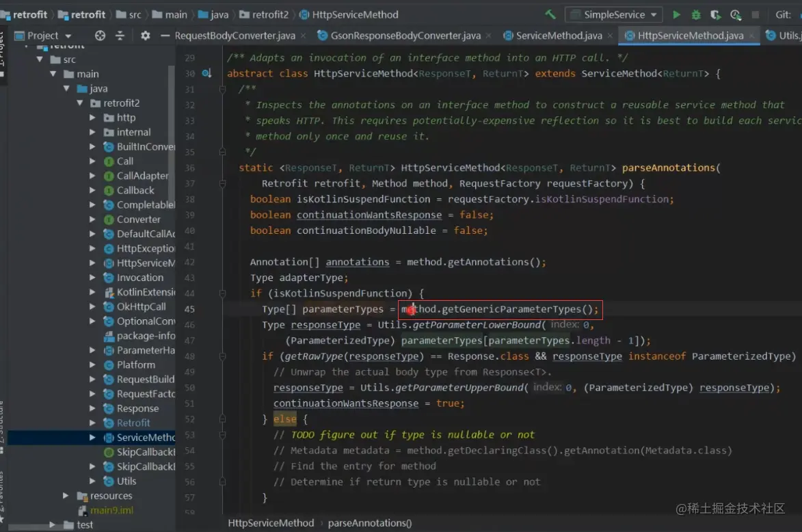Open the OkHttpCall class

pos(141,306)
